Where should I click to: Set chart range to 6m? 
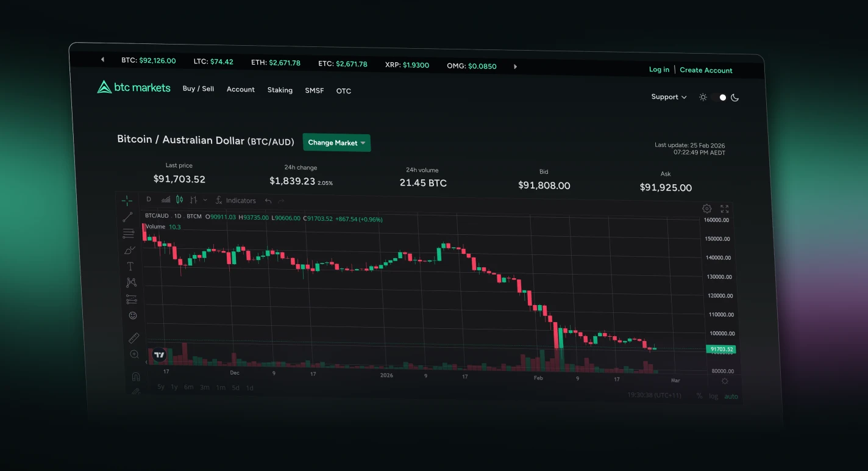point(189,387)
